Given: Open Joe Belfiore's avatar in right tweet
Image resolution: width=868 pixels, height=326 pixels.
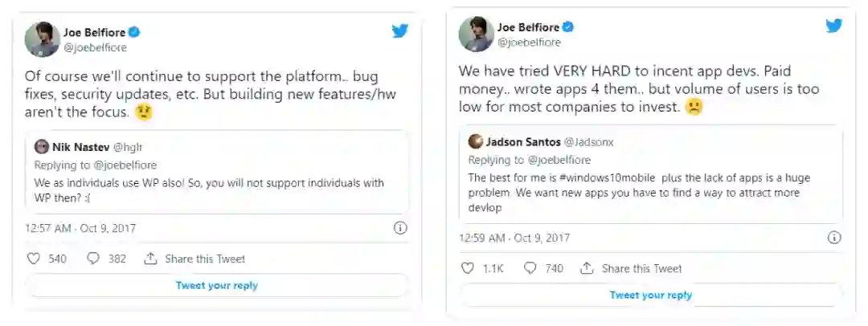Looking at the screenshot, I should 476,33.
